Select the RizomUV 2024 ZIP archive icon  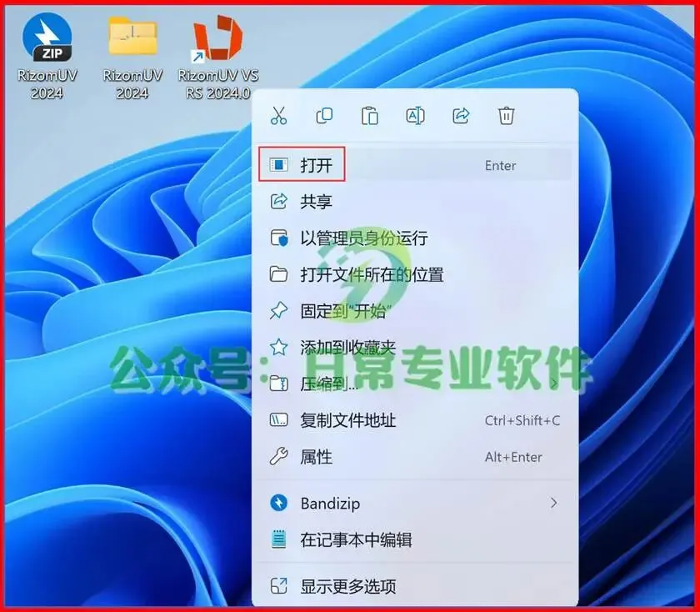pos(47,56)
